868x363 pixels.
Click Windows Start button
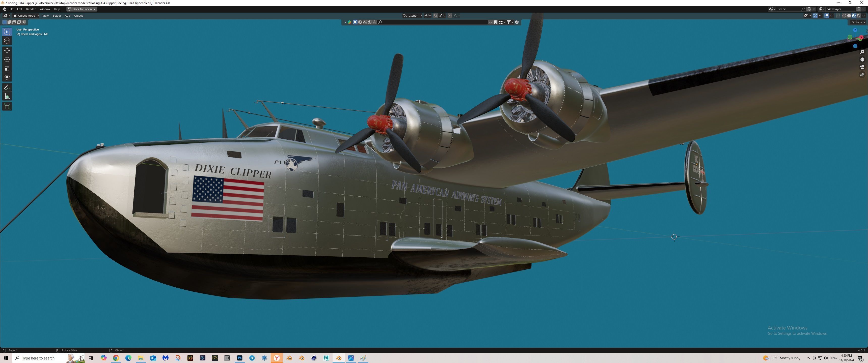pyautogui.click(x=6, y=358)
